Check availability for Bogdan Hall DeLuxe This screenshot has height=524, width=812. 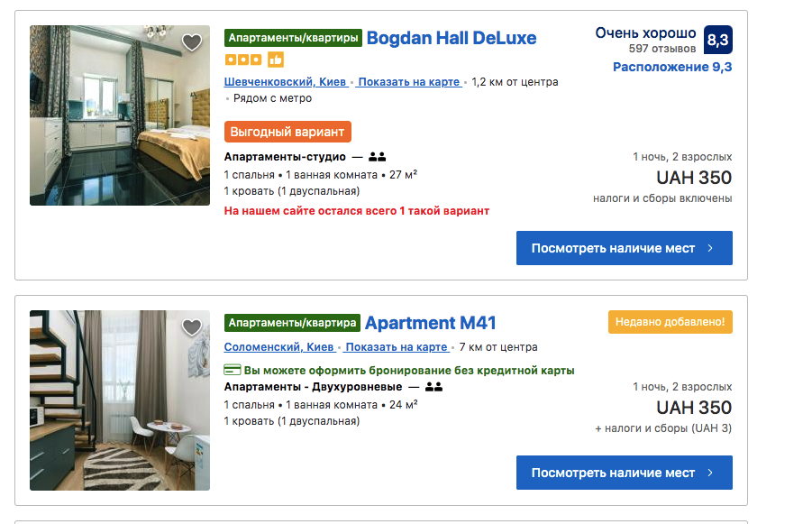(x=624, y=248)
